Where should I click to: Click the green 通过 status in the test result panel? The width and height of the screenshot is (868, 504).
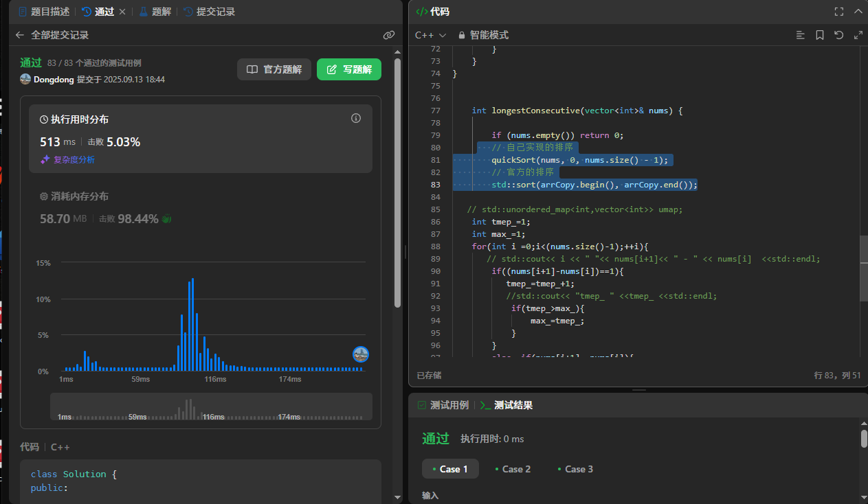436,439
